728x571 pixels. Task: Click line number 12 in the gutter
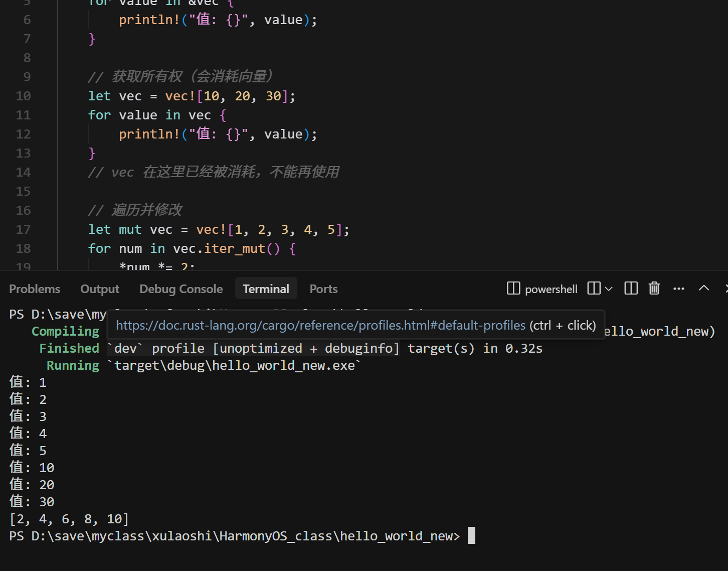point(24,134)
